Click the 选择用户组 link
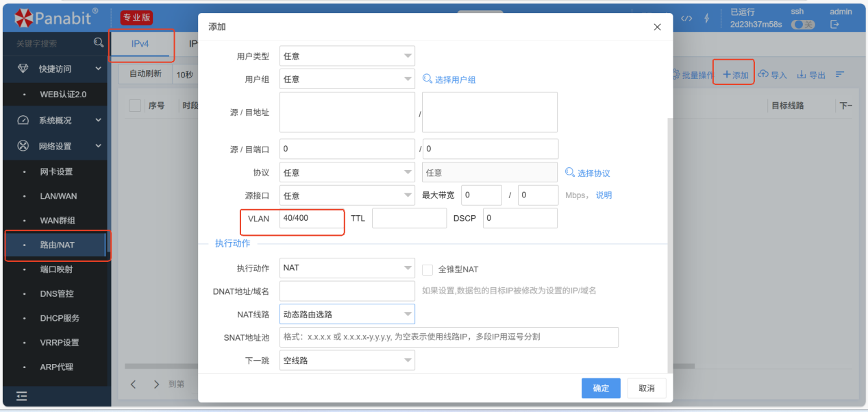The image size is (868, 412). pyautogui.click(x=449, y=80)
